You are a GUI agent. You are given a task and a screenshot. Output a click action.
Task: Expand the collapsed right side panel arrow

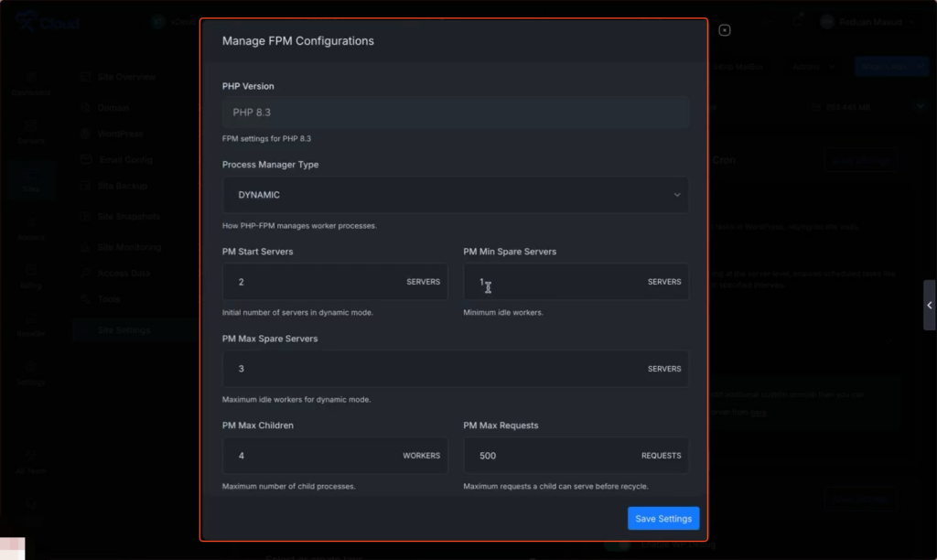pyautogui.click(x=929, y=306)
